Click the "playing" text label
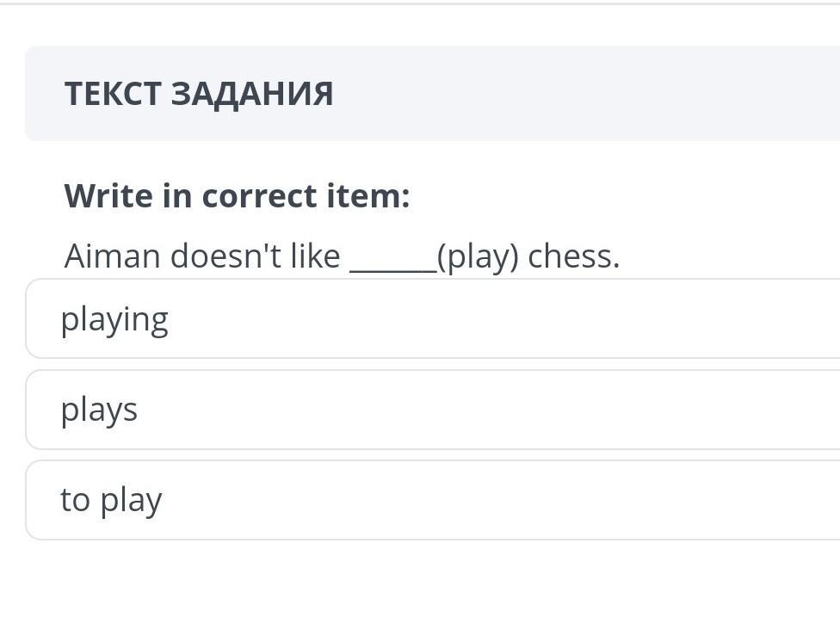Image resolution: width=840 pixels, height=617 pixels. (x=114, y=321)
